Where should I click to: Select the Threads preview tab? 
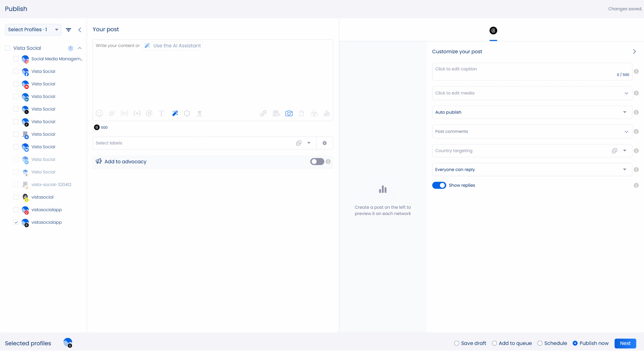(493, 31)
